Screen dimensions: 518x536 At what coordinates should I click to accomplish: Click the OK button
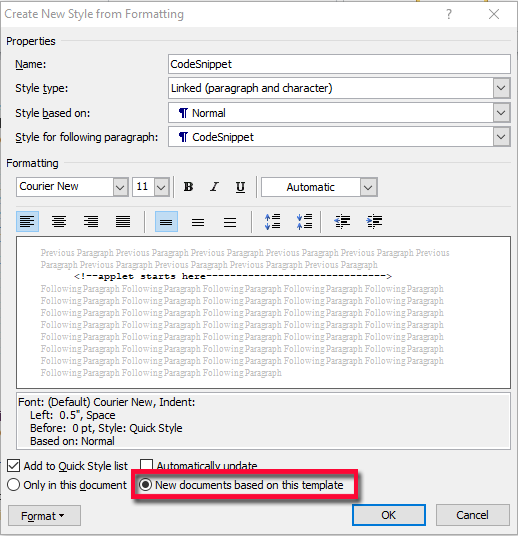click(389, 515)
